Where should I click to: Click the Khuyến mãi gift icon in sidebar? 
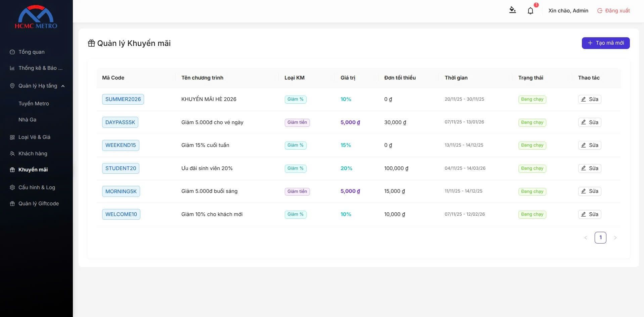pos(12,170)
